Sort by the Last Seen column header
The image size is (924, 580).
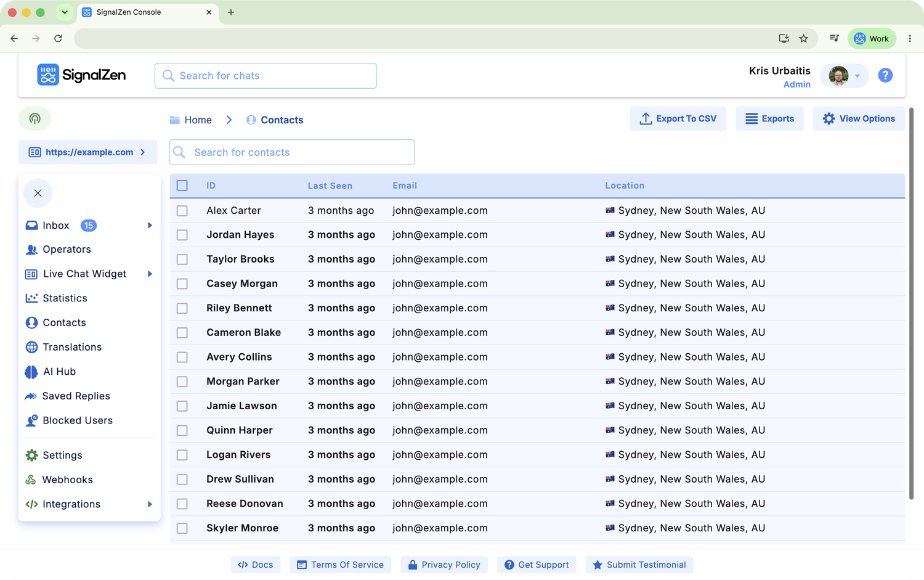click(x=330, y=186)
